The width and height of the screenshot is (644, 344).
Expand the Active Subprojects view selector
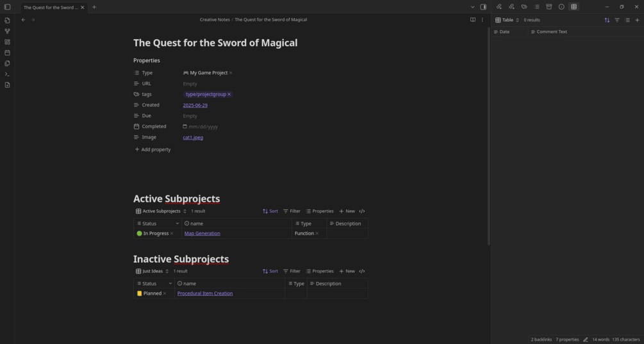[x=161, y=211]
